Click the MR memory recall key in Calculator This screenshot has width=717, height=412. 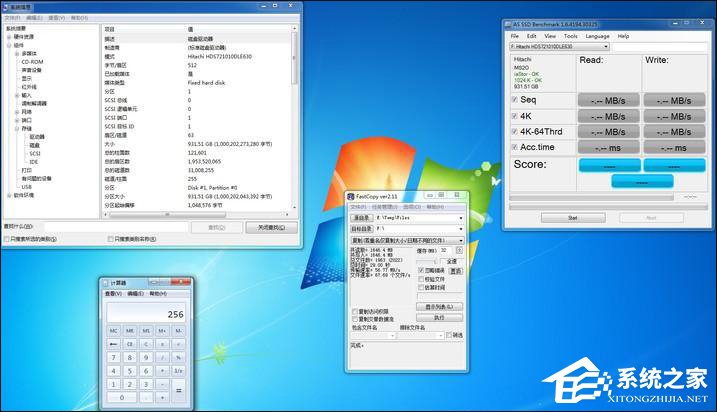point(130,331)
